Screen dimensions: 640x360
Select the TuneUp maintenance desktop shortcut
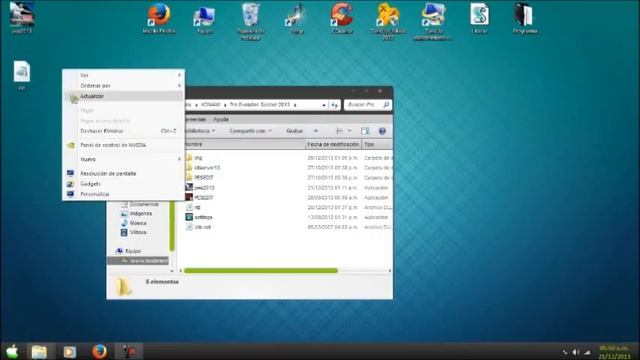pos(433,21)
